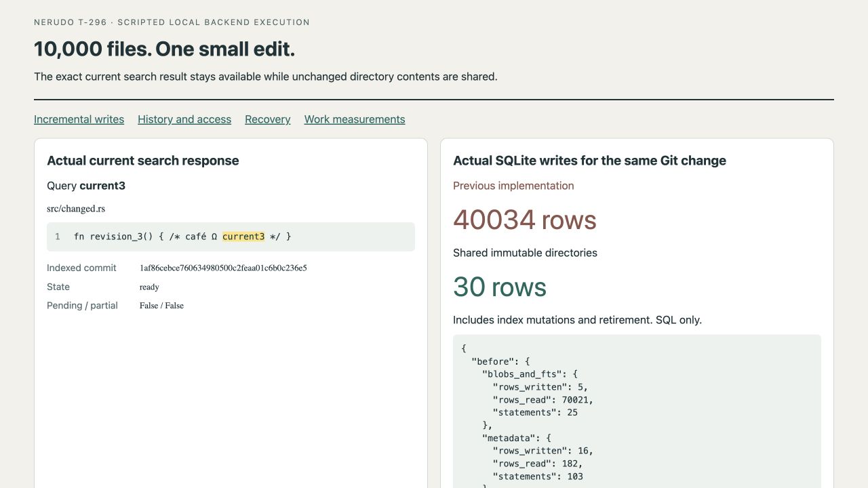Viewport: 868px width, 488px height.
Task: Click the 'Query current3' label
Action: click(86, 186)
